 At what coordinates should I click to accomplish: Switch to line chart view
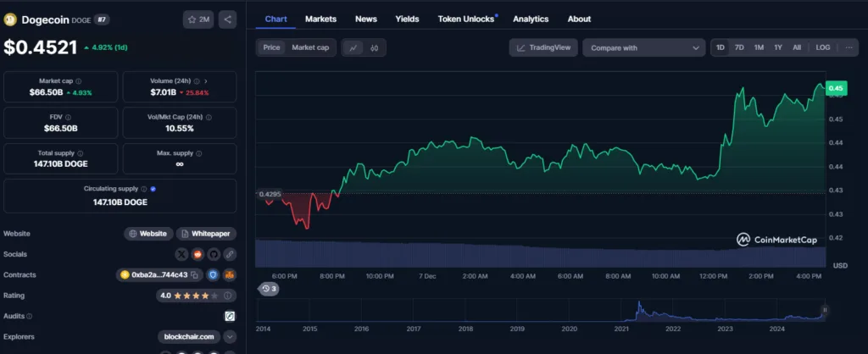click(353, 48)
